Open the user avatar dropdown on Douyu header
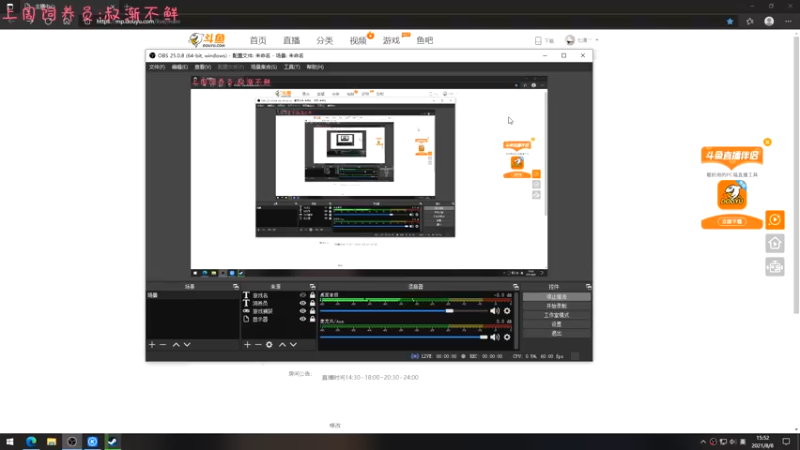 [x=571, y=40]
